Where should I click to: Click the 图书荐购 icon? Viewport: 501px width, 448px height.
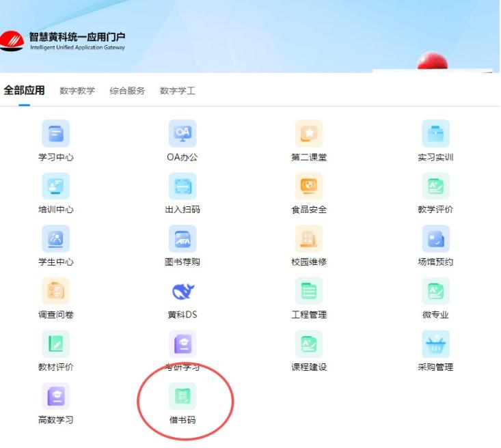click(x=182, y=238)
